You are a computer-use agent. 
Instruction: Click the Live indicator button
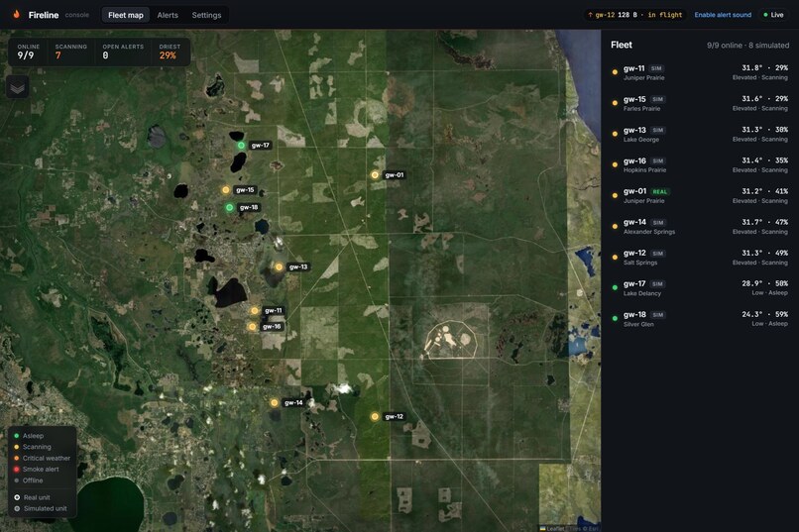coord(773,15)
